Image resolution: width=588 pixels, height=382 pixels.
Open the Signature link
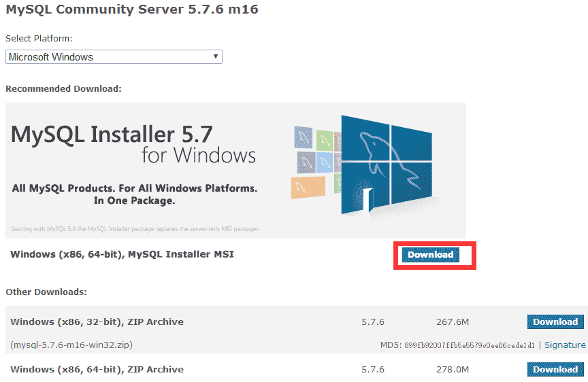pyautogui.click(x=565, y=345)
